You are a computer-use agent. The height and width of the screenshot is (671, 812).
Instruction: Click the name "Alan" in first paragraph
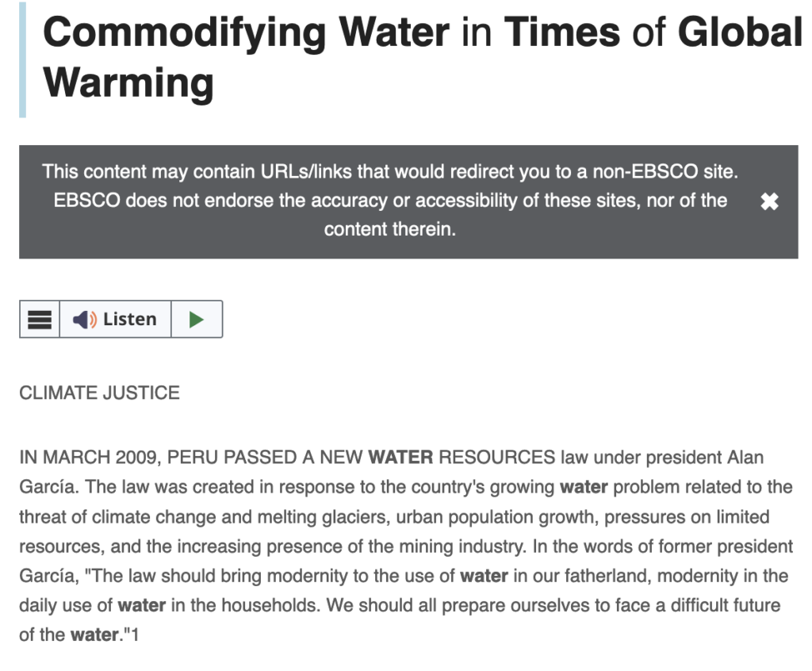pos(746,458)
